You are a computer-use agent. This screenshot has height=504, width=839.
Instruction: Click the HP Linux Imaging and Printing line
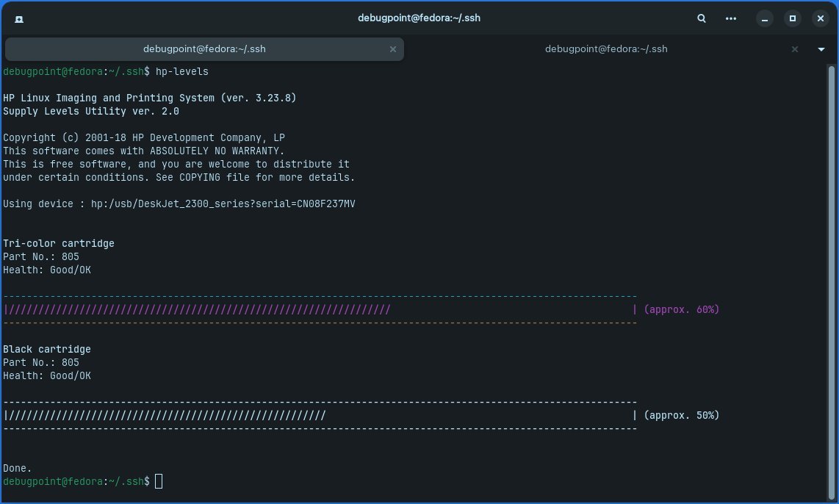[x=149, y=98]
